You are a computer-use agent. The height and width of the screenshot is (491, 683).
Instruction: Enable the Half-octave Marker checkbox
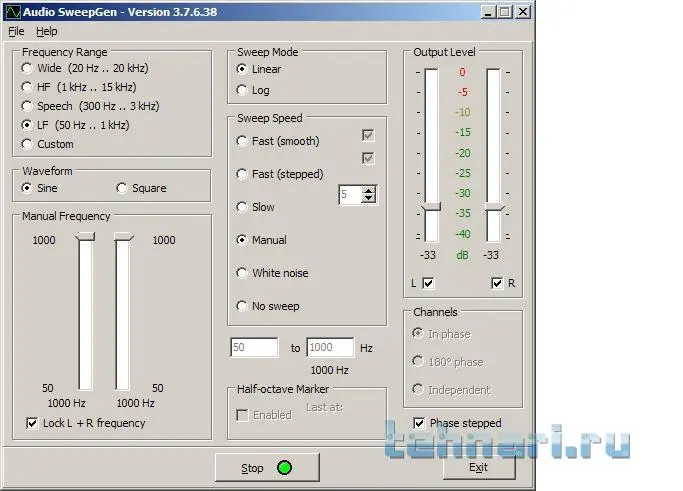pyautogui.click(x=242, y=415)
